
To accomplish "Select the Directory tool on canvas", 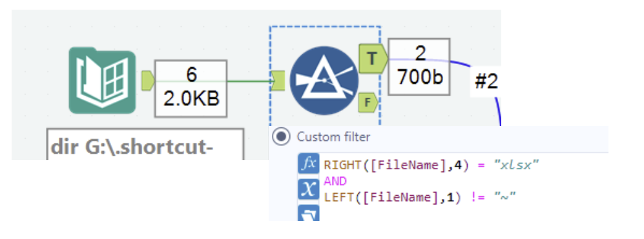I will (x=102, y=80).
